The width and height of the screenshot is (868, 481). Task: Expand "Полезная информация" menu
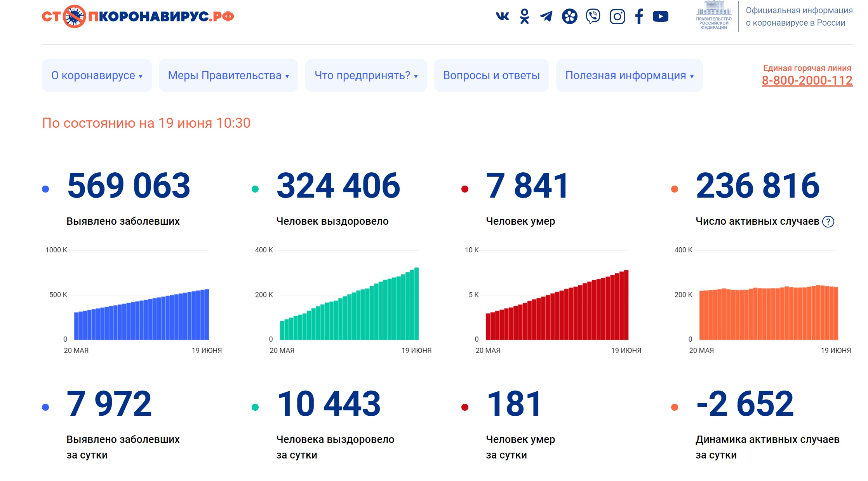click(x=629, y=75)
